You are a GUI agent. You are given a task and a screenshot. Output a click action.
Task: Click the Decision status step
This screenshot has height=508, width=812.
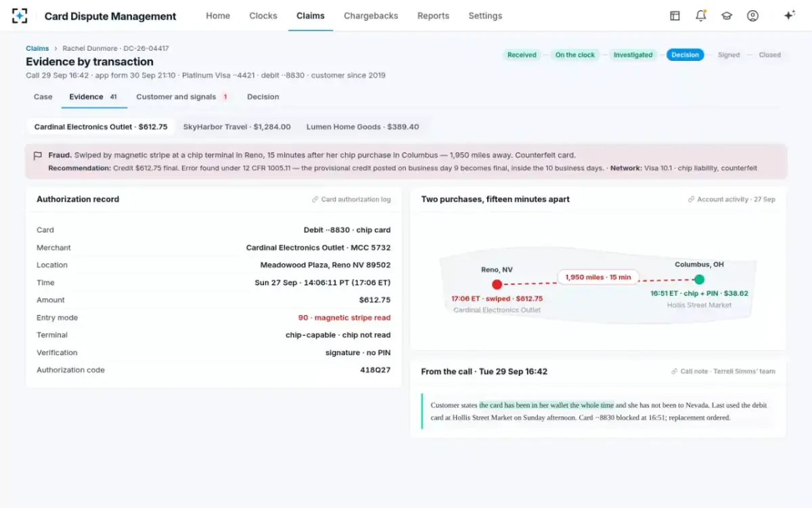[x=685, y=55]
